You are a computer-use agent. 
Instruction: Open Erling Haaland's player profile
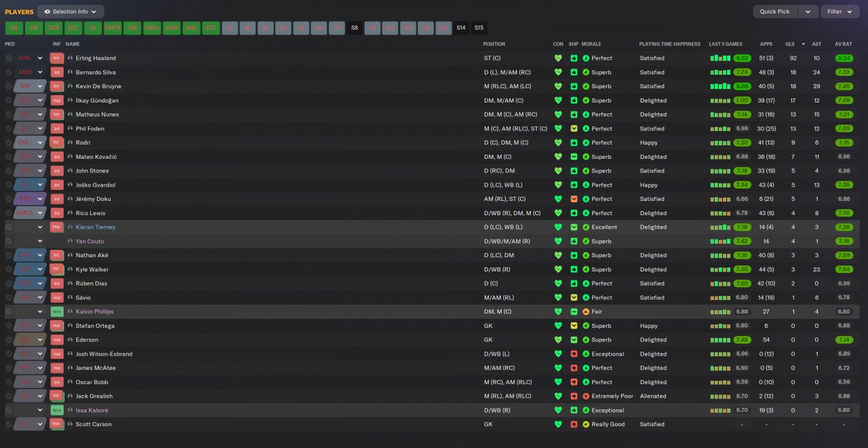pos(96,58)
